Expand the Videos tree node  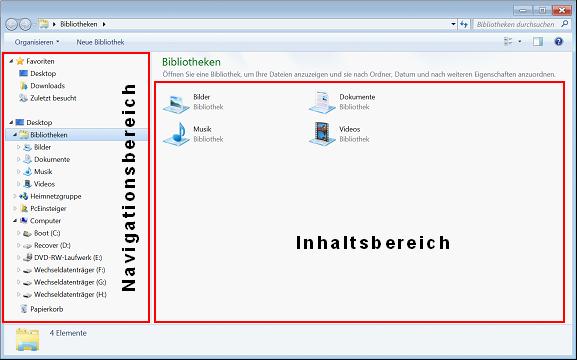(18, 184)
